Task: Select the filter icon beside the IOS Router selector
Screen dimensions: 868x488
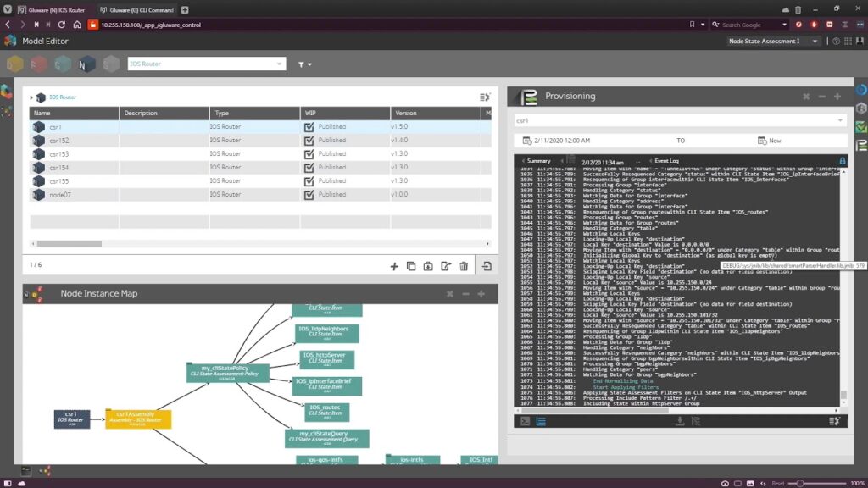Action: tap(300, 64)
